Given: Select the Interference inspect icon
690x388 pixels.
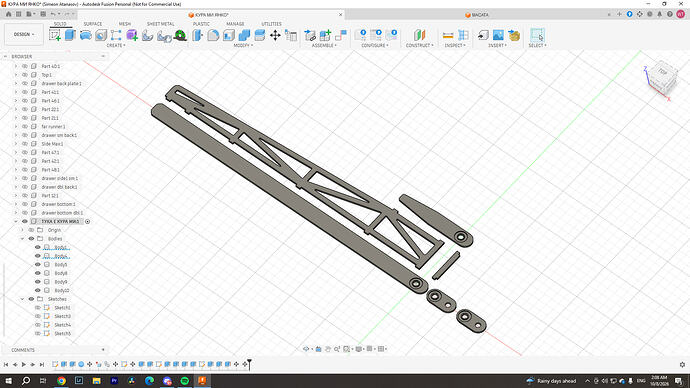Looking at the screenshot, I should [x=463, y=35].
